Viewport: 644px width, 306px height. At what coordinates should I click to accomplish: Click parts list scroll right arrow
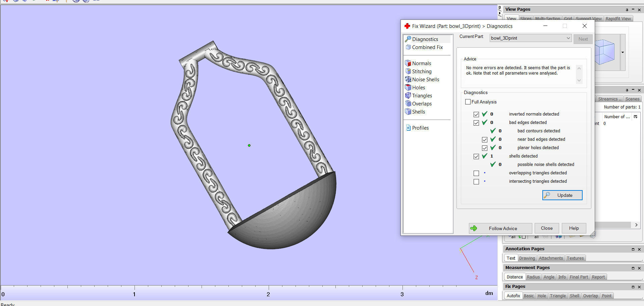pyautogui.click(x=636, y=225)
